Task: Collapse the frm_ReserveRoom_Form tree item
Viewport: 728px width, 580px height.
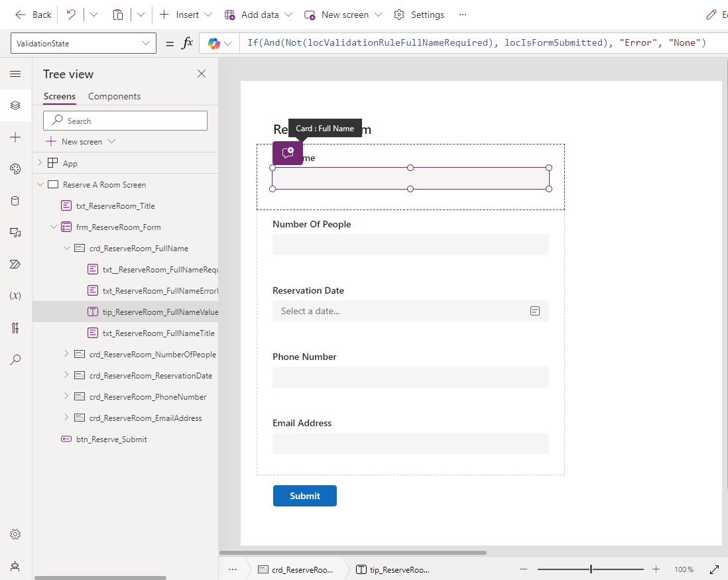Action: click(x=54, y=227)
